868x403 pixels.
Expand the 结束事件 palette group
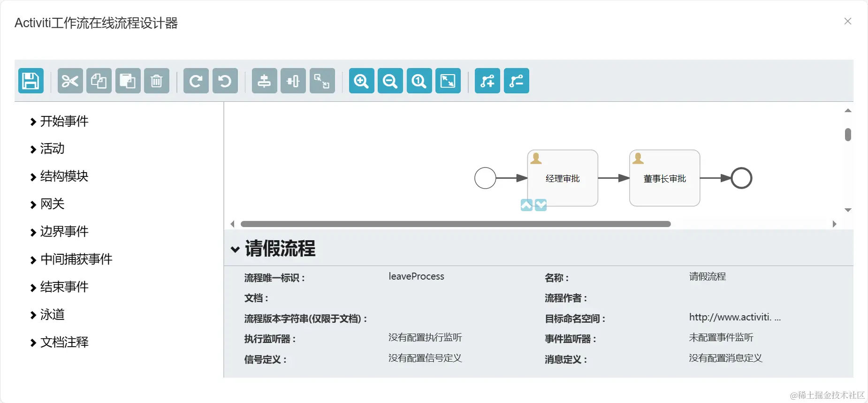[x=59, y=287]
